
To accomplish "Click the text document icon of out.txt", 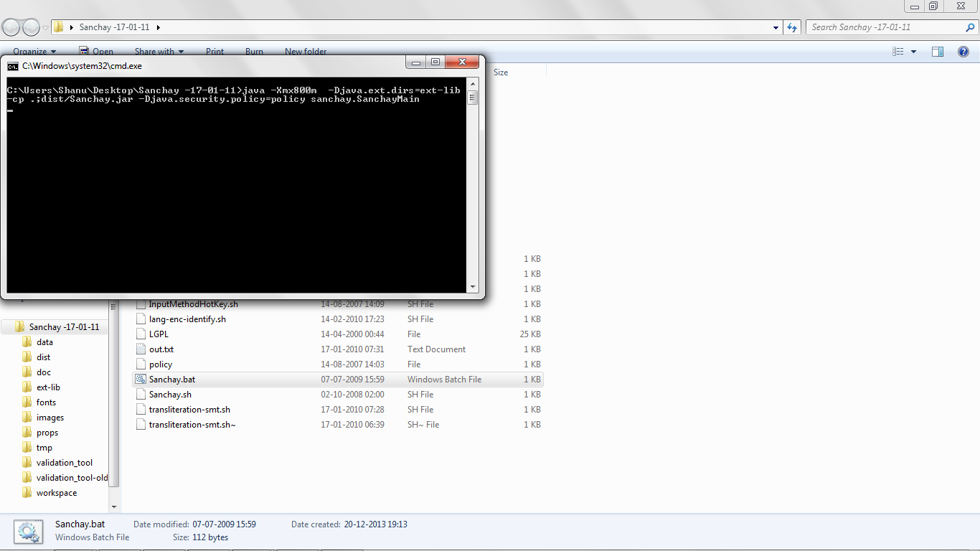I will click(x=142, y=349).
